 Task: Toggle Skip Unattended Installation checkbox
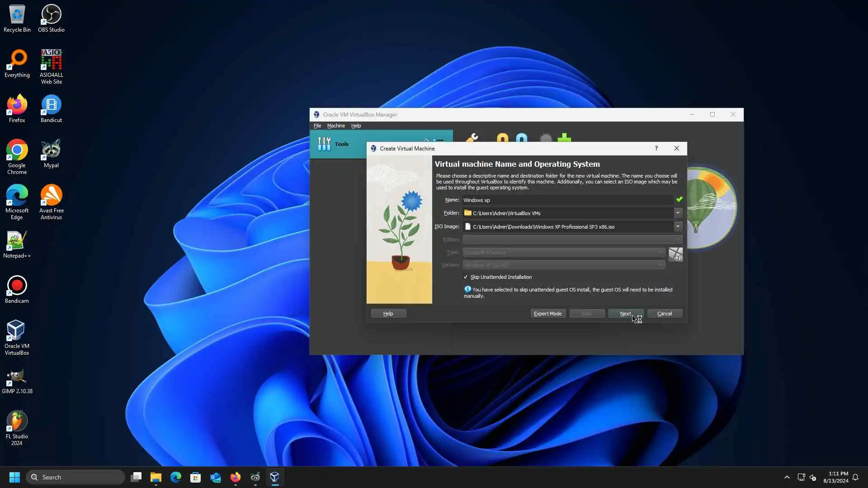[x=466, y=277]
